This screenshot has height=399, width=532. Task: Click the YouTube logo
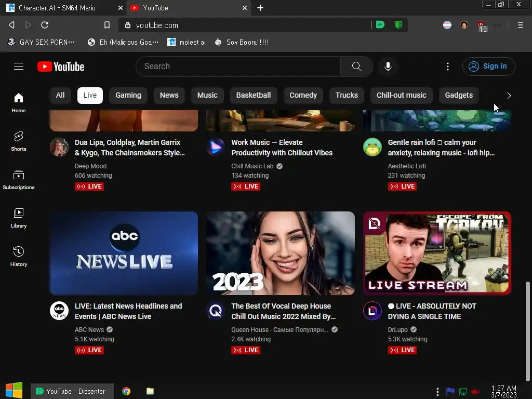61,66
